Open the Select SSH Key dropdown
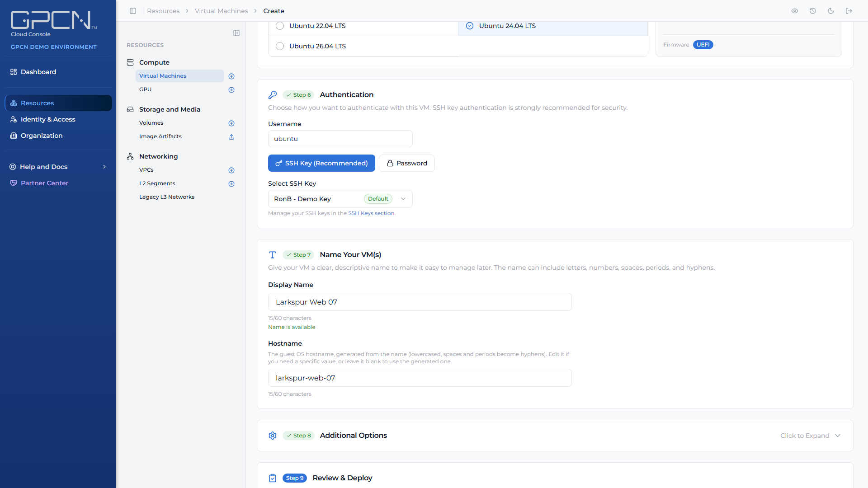This screenshot has width=868, height=488. (340, 199)
